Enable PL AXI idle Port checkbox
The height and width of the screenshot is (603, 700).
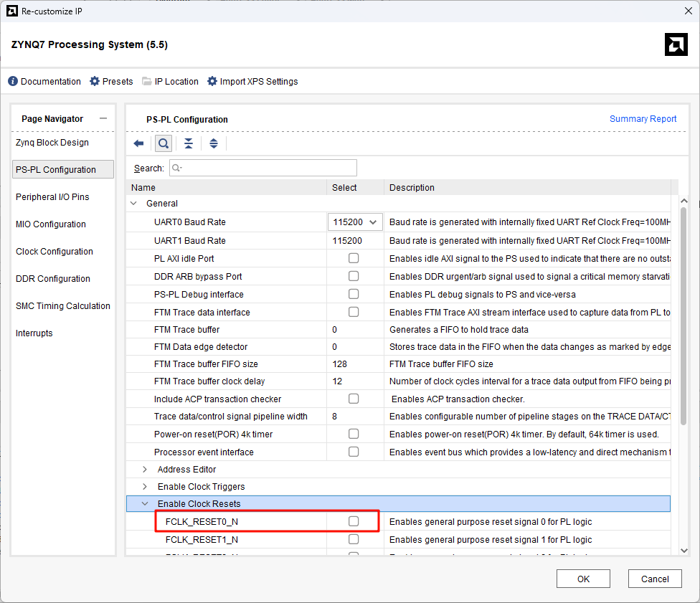pyautogui.click(x=354, y=258)
